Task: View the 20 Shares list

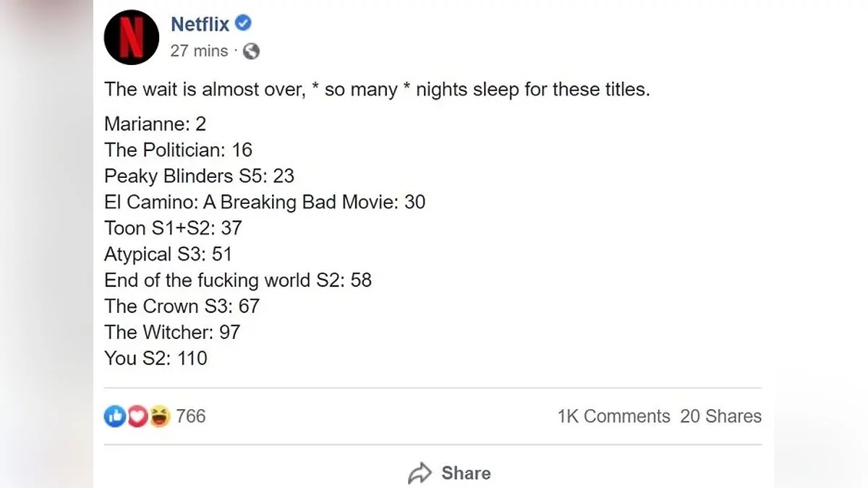Action: click(x=720, y=416)
